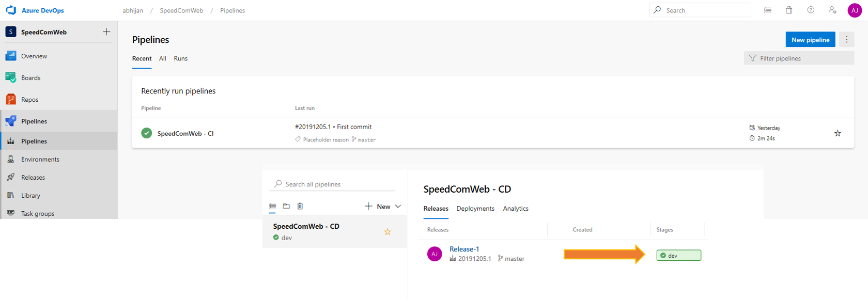Open the help question mark icon

[811, 10]
